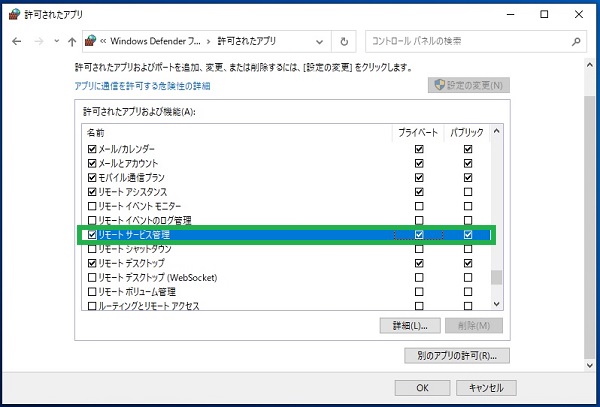Click the 設定の変更(N) button

469,85
